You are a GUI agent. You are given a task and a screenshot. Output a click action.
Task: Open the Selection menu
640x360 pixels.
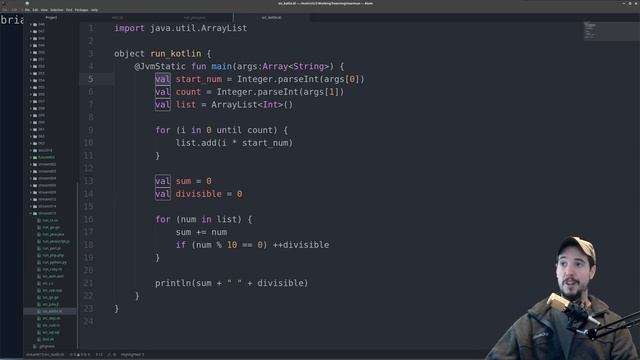coord(57,10)
